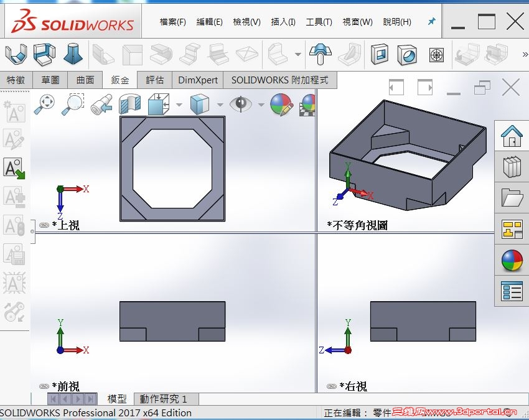This screenshot has height=420, width=529.
Task: Click the Display Style cube icon
Action: (200, 105)
